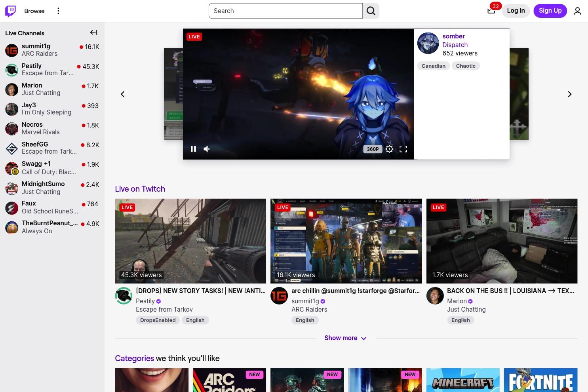Image resolution: width=588 pixels, height=392 pixels.
Task: Advance the carousel with the right arrow
Action: (570, 94)
